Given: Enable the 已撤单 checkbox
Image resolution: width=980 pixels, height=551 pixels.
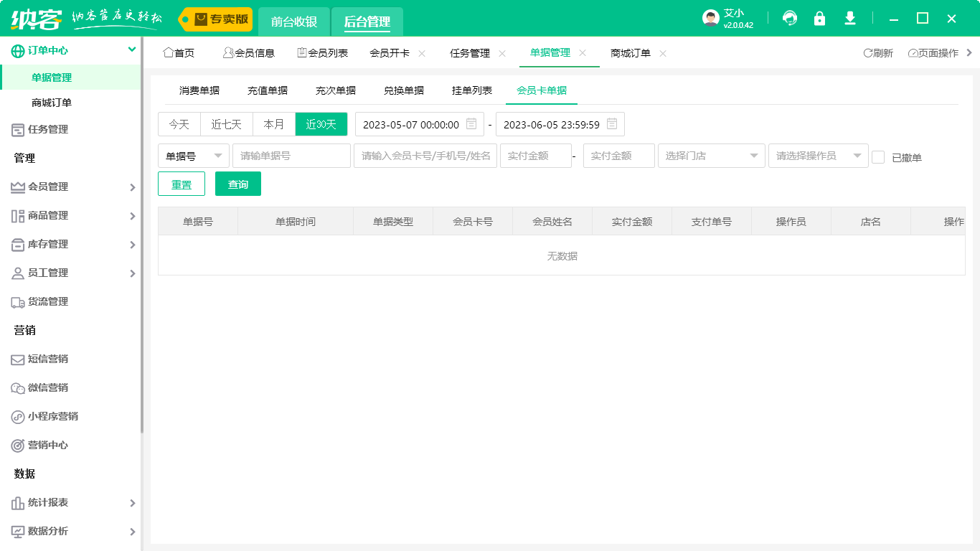Looking at the screenshot, I should point(878,156).
